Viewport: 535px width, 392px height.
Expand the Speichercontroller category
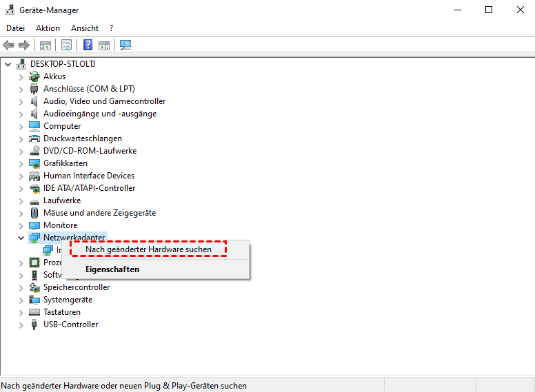click(21, 288)
